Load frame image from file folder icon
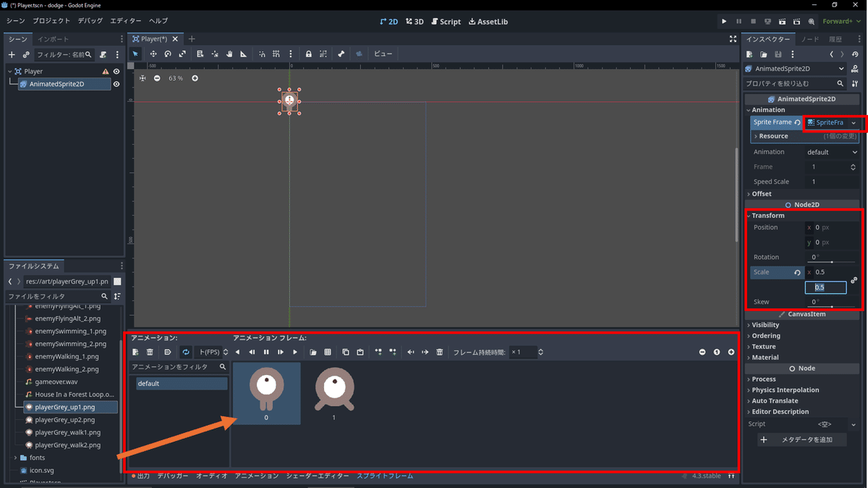868x488 pixels. click(313, 352)
